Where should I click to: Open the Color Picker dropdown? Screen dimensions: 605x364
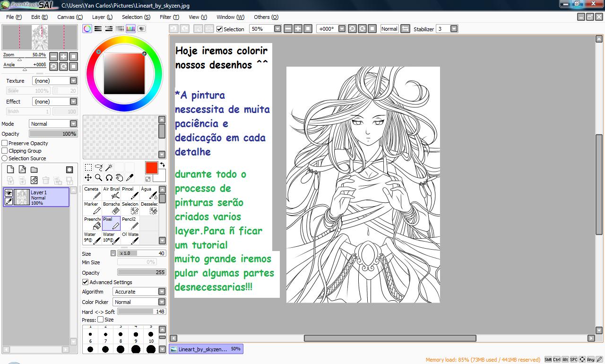click(x=140, y=302)
